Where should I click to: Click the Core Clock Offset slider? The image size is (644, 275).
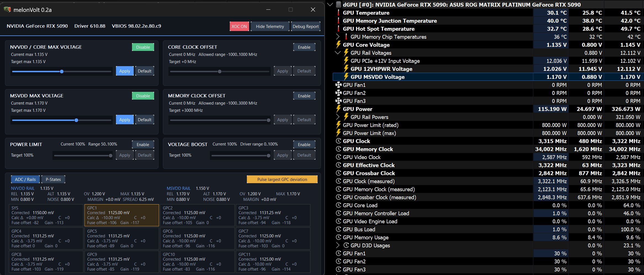[x=220, y=72]
